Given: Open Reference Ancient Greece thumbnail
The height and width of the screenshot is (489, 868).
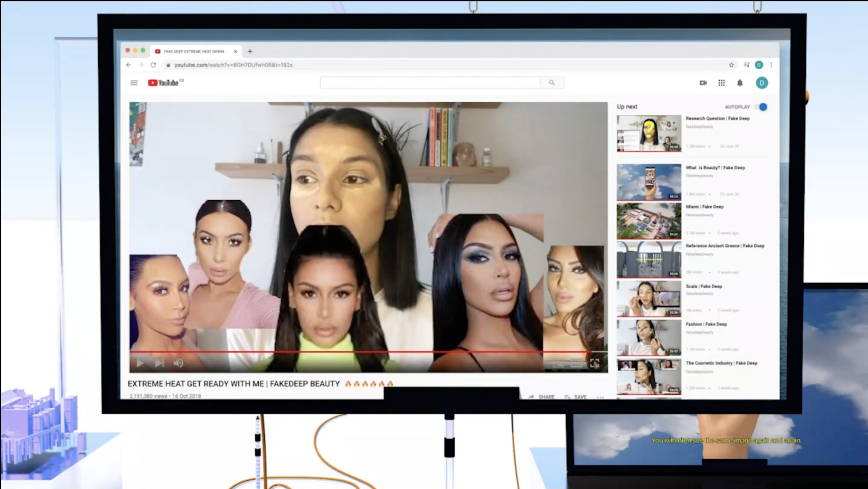Looking at the screenshot, I should point(649,260).
